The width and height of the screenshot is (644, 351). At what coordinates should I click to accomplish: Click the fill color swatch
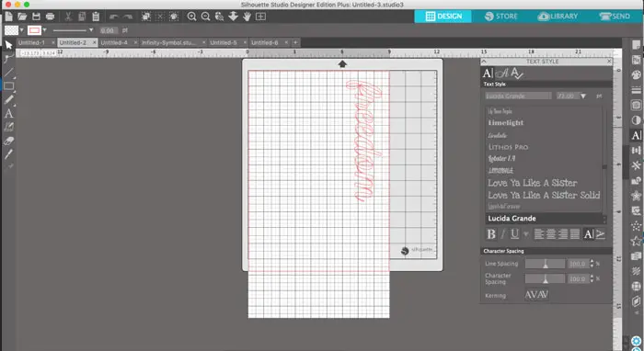click(x=11, y=30)
